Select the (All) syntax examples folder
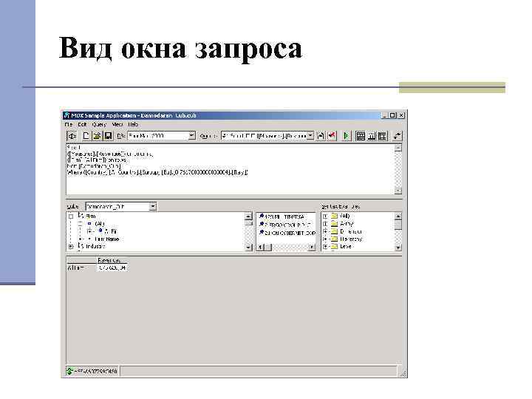The height and width of the screenshot is (399, 532). point(341,216)
